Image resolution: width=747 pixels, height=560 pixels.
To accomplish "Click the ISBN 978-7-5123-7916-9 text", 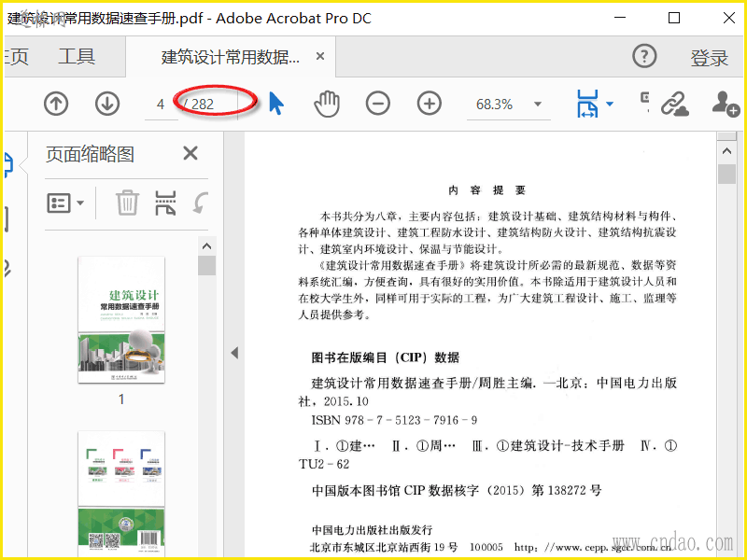I will click(x=394, y=420).
